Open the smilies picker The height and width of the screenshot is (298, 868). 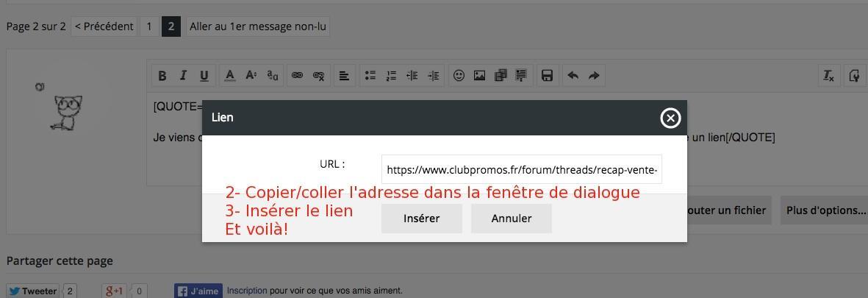coord(459,76)
